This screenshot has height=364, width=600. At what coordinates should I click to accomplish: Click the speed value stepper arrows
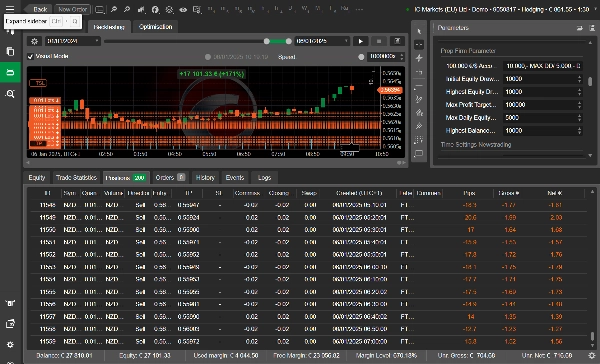(401, 57)
